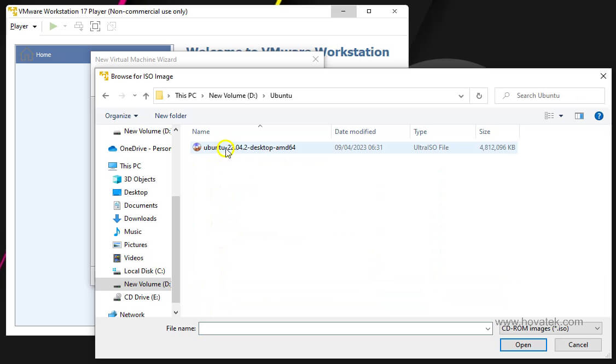Go back using the navigation back arrow

coord(106,96)
